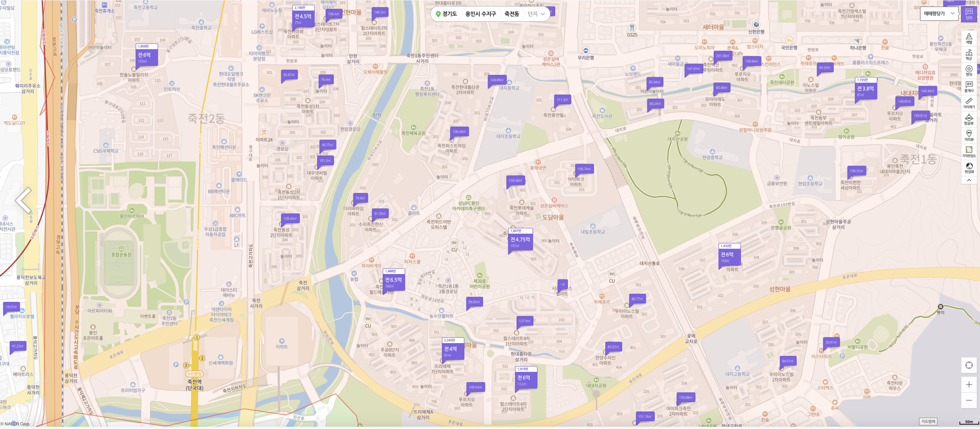Collapse the map tools panel chevron
This screenshot has width=980, height=429.
point(968,180)
